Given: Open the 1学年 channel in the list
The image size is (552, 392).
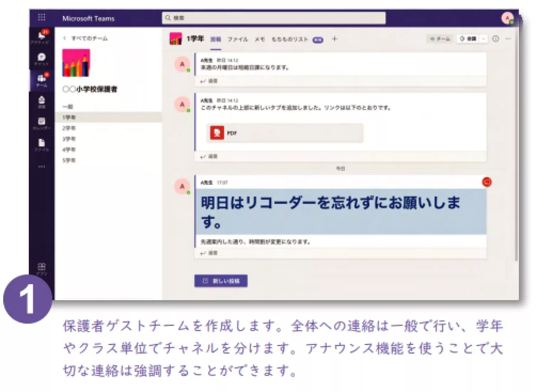Looking at the screenshot, I should [x=109, y=117].
